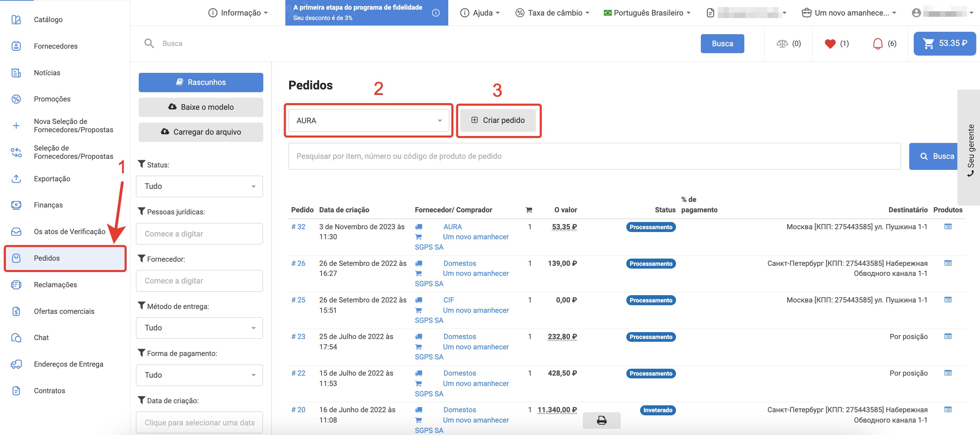Click loyalty program info icon in banner

435,13
